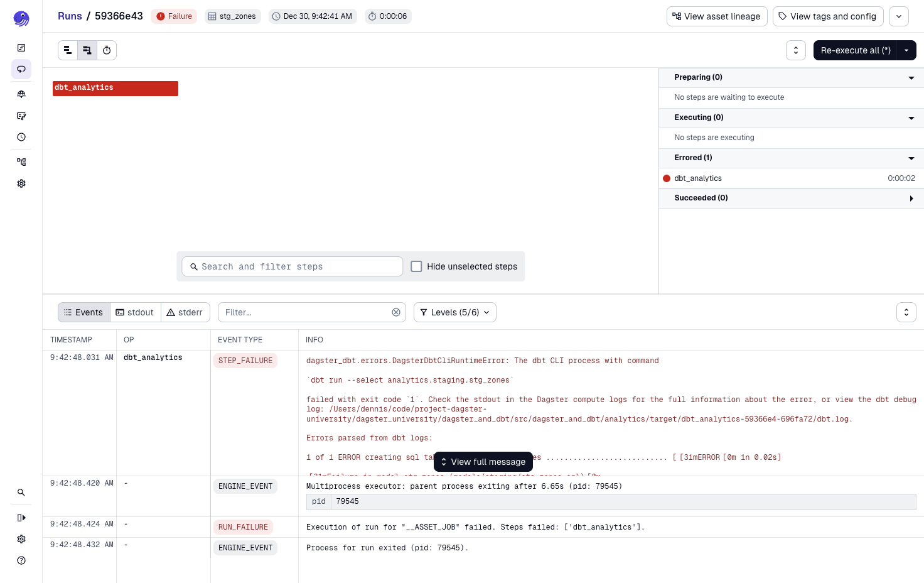Open the Re-execute all dropdown arrow
This screenshot has width=924, height=583.
(x=906, y=50)
